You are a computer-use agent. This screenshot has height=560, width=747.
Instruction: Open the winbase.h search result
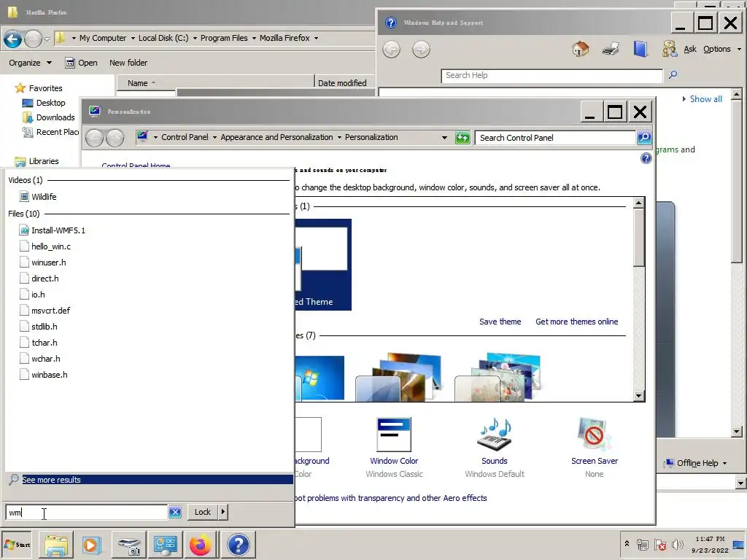pyautogui.click(x=44, y=375)
